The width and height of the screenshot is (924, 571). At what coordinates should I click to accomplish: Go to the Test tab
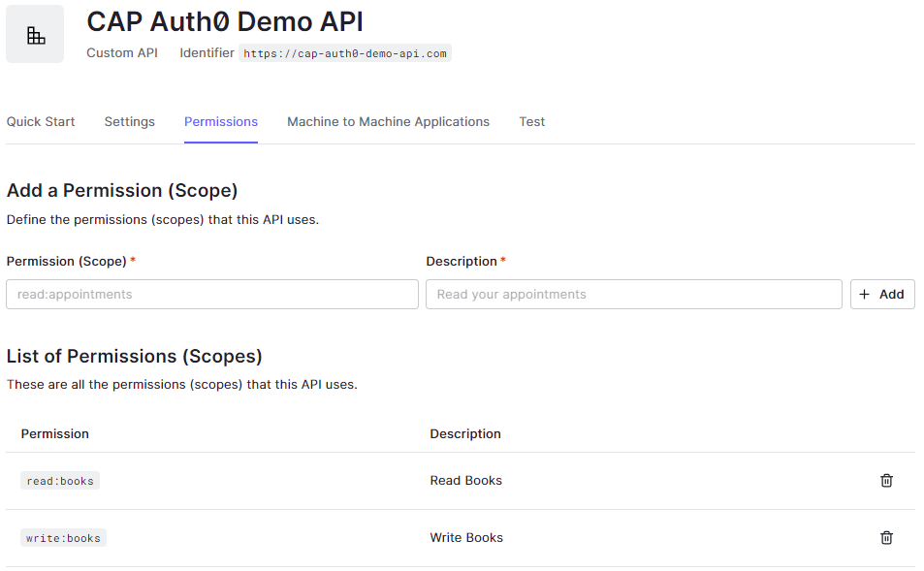point(531,122)
